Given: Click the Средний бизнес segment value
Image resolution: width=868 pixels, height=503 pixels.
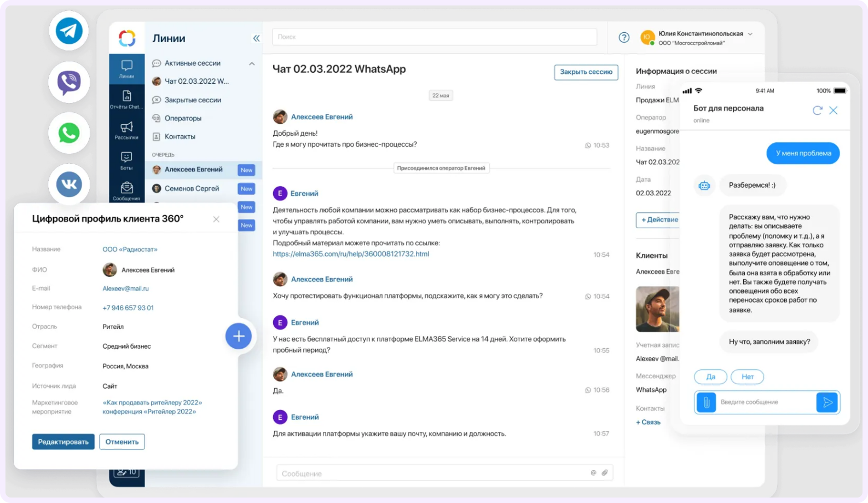Looking at the screenshot, I should point(126,346).
